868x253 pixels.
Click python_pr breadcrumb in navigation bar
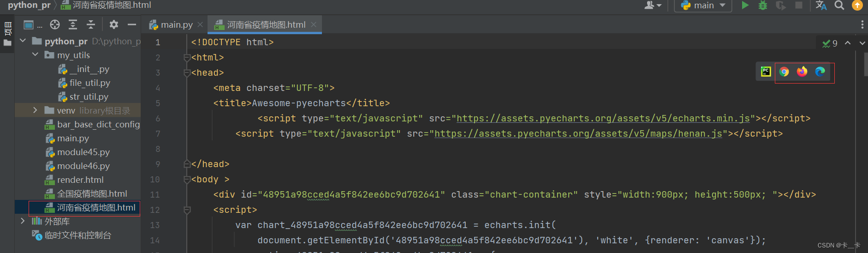pyautogui.click(x=29, y=5)
